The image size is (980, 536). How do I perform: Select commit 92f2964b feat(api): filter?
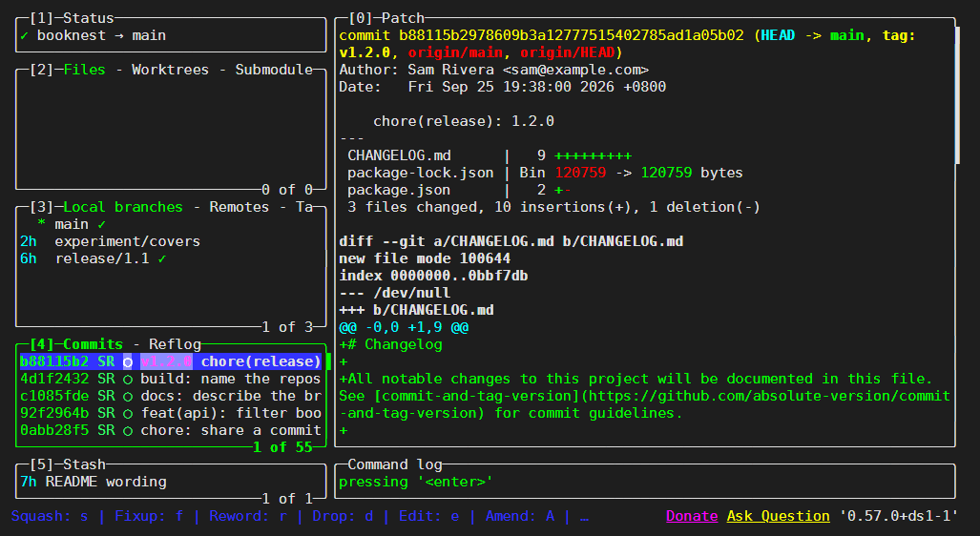tap(171, 413)
